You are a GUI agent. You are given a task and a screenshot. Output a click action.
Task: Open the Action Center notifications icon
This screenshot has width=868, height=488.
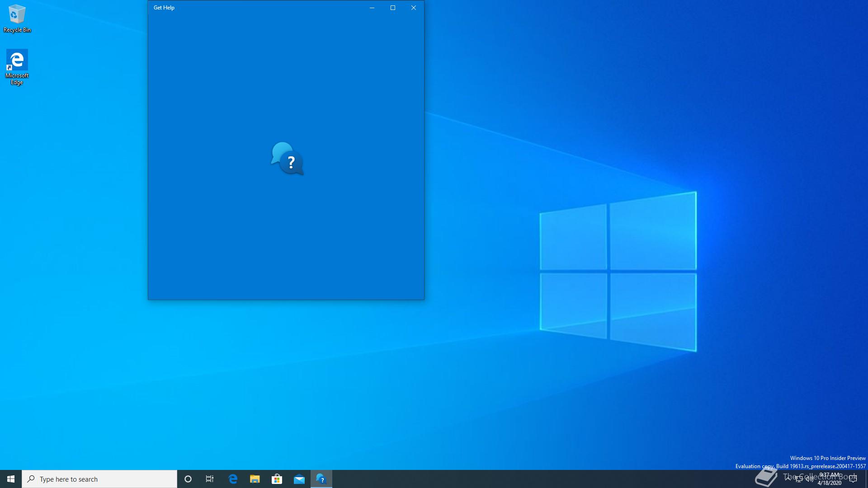tap(853, 479)
